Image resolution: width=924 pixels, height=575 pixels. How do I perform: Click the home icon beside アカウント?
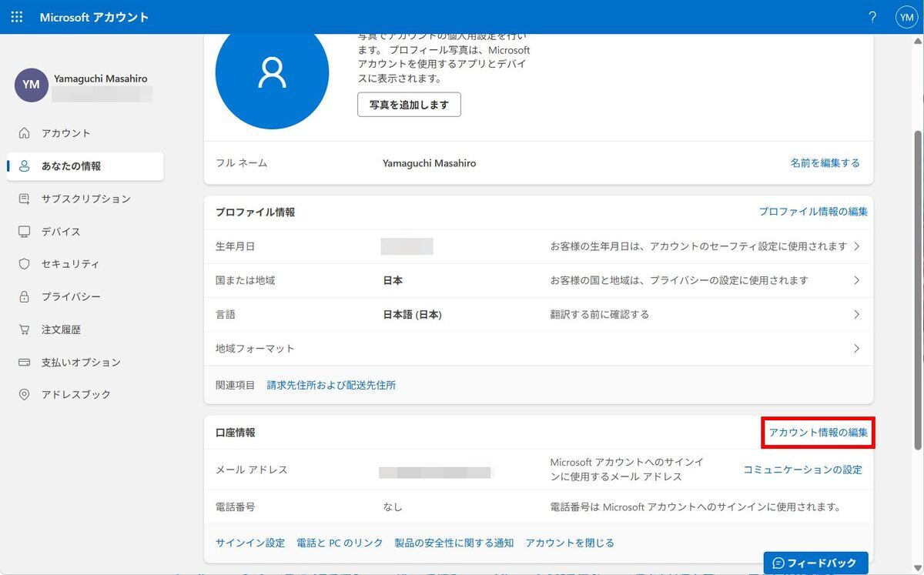coord(25,133)
